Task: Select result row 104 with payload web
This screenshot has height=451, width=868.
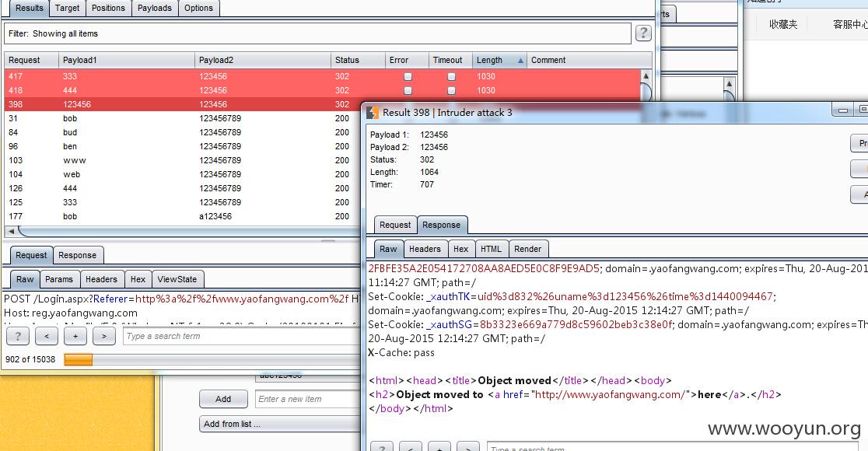Action: 183,174
